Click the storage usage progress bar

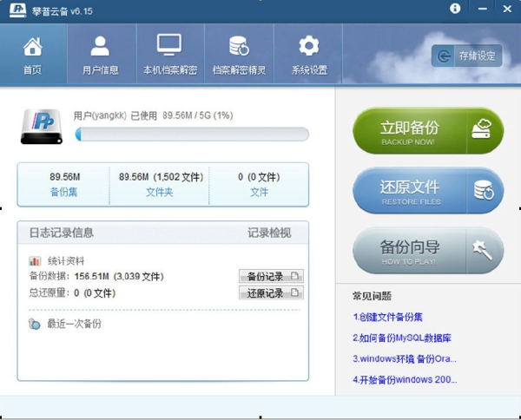coord(191,134)
